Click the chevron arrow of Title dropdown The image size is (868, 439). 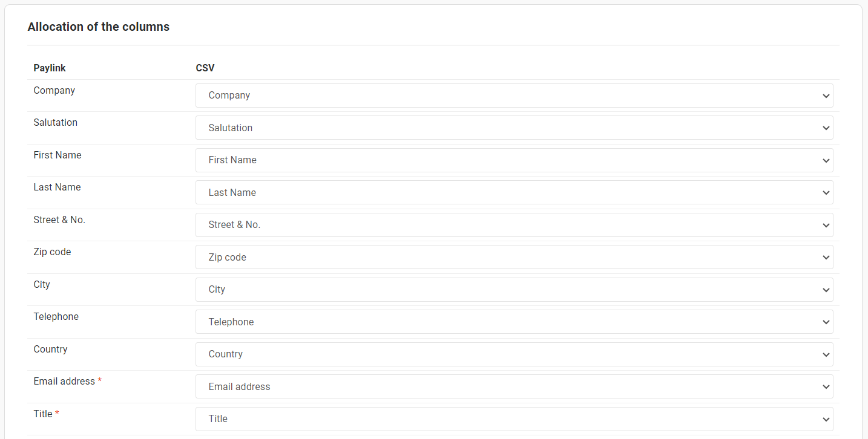point(826,419)
